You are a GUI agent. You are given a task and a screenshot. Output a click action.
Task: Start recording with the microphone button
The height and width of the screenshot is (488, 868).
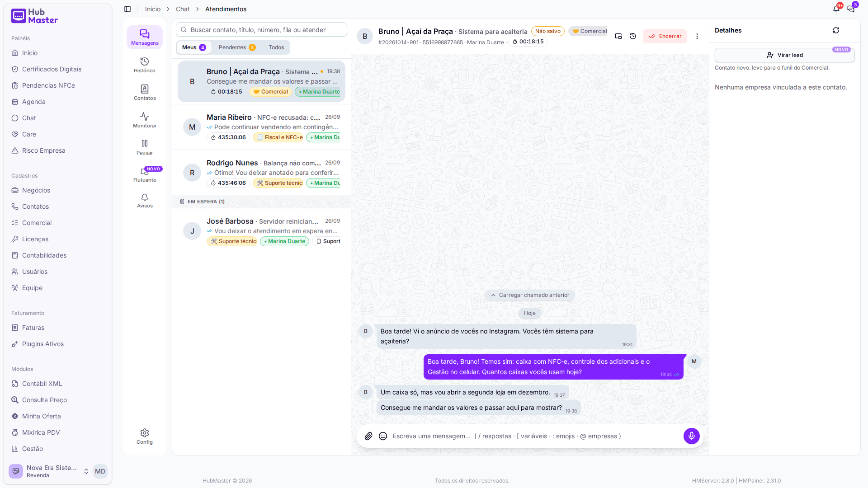[692, 436]
